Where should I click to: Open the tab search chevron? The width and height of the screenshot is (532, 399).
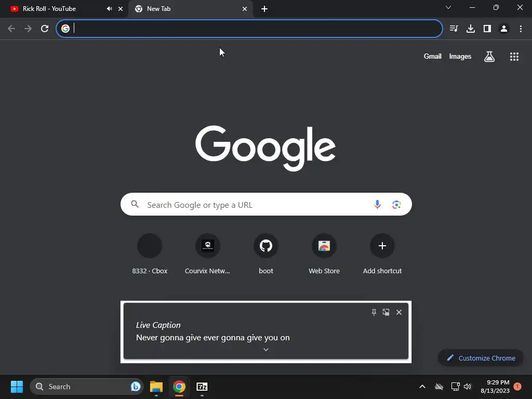[448, 7]
